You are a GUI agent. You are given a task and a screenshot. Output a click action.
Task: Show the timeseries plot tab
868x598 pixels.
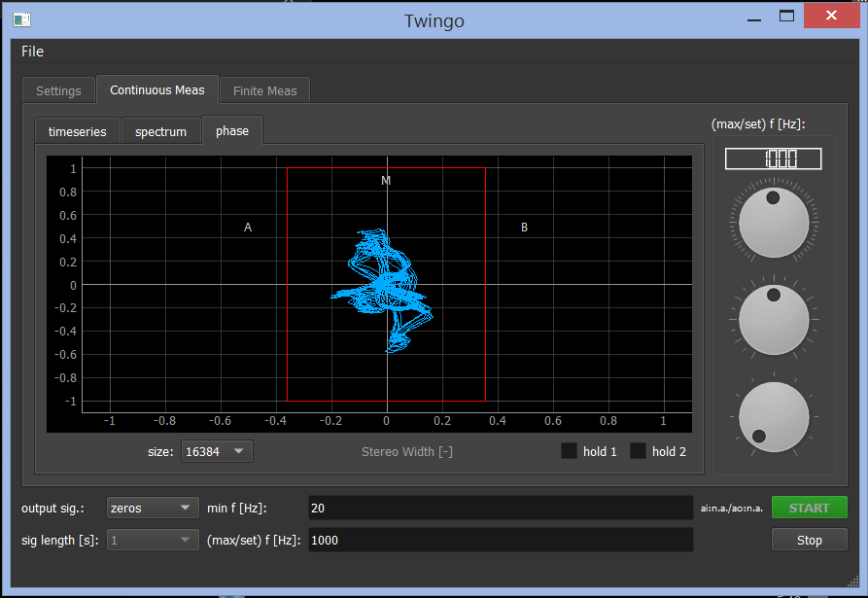click(x=78, y=132)
